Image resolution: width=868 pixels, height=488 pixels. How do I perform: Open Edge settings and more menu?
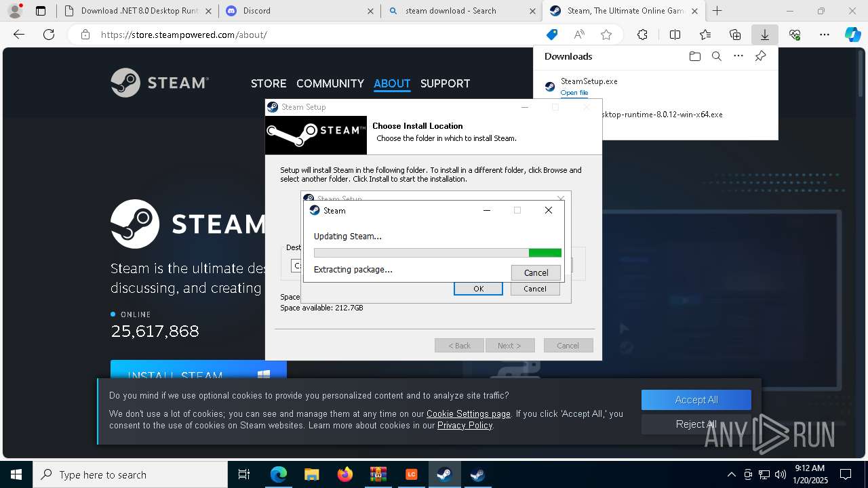pos(825,35)
